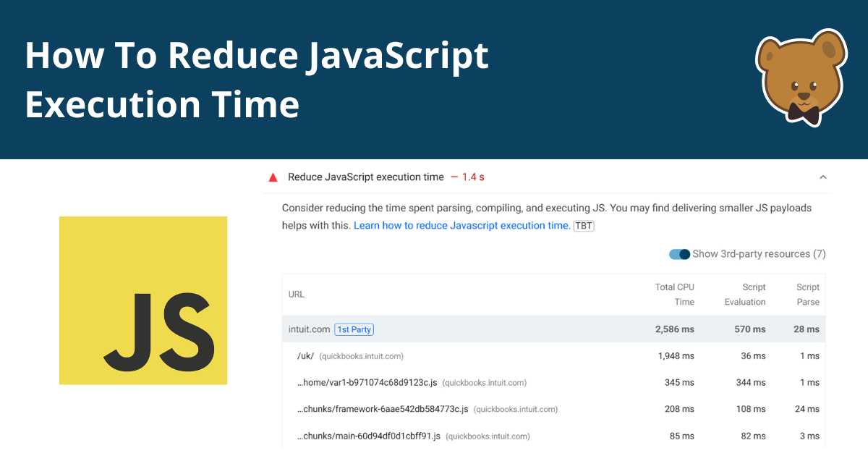Click the Script Parse column header
The image size is (868, 456).
(808, 295)
